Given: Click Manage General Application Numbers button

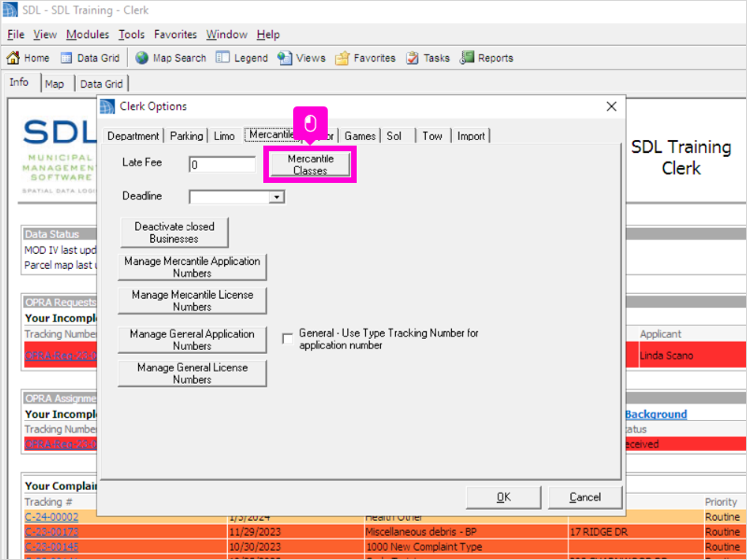Looking at the screenshot, I should pos(192,340).
